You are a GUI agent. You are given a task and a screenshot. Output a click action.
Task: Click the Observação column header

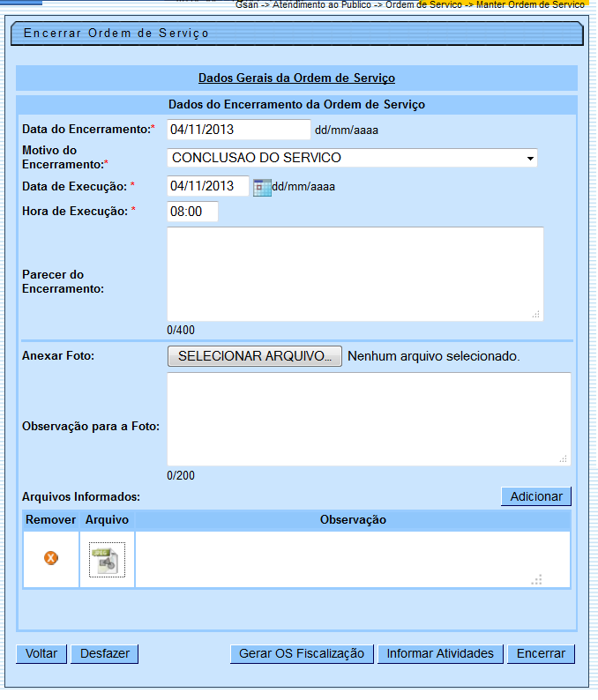tap(353, 520)
